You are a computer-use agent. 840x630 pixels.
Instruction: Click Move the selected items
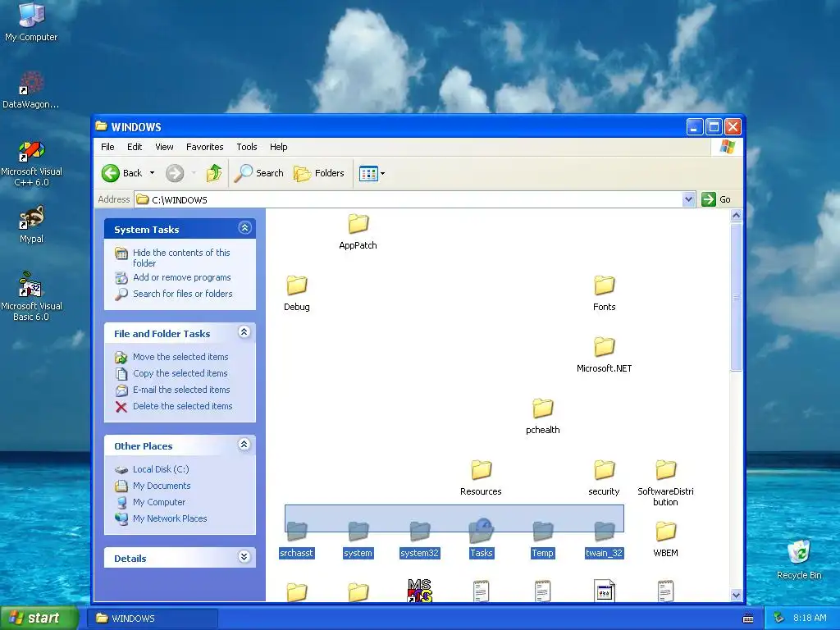(180, 357)
